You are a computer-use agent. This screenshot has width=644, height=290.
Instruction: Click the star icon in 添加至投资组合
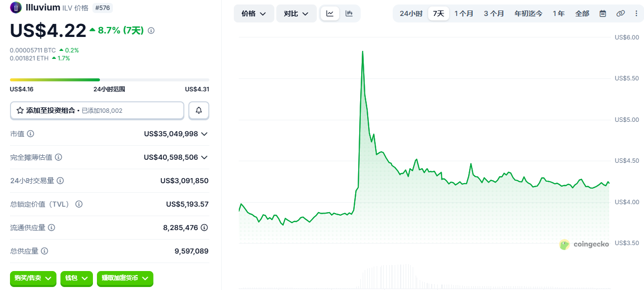[20, 110]
